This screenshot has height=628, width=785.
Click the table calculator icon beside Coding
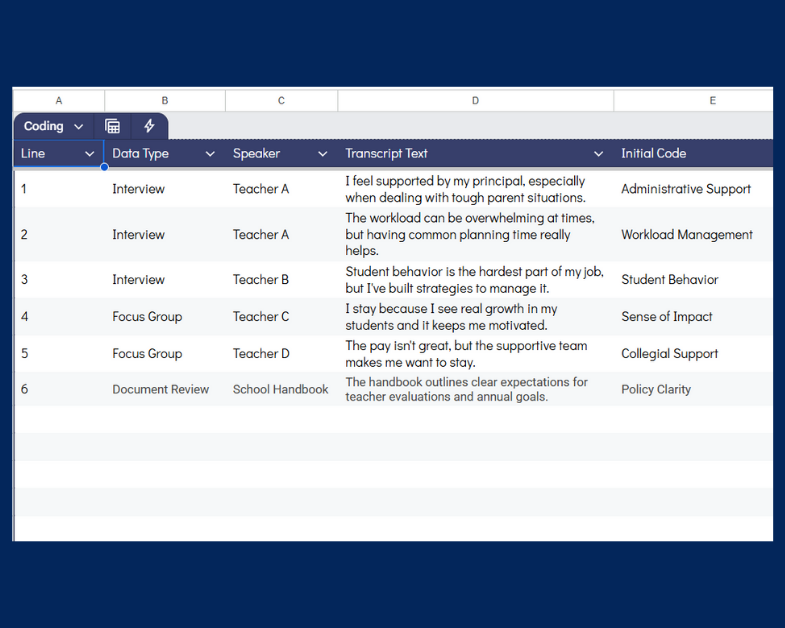pyautogui.click(x=113, y=126)
